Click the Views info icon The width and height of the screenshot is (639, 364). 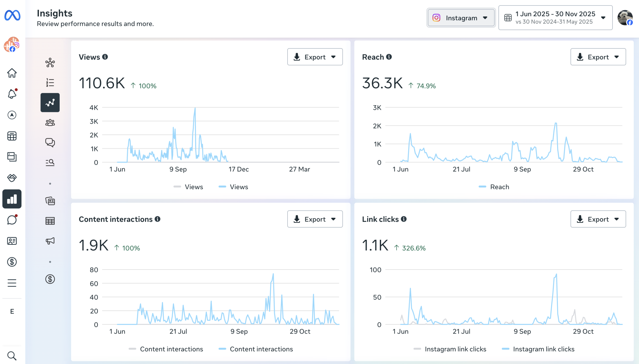pos(105,57)
